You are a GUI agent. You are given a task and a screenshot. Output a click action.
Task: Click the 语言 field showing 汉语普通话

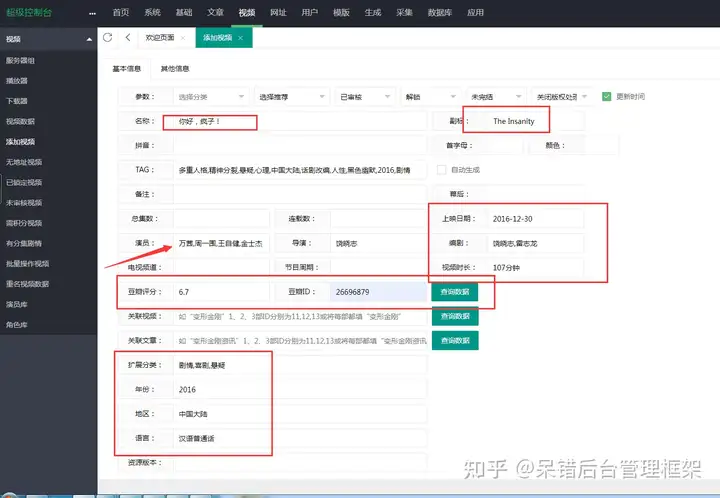click(300, 438)
